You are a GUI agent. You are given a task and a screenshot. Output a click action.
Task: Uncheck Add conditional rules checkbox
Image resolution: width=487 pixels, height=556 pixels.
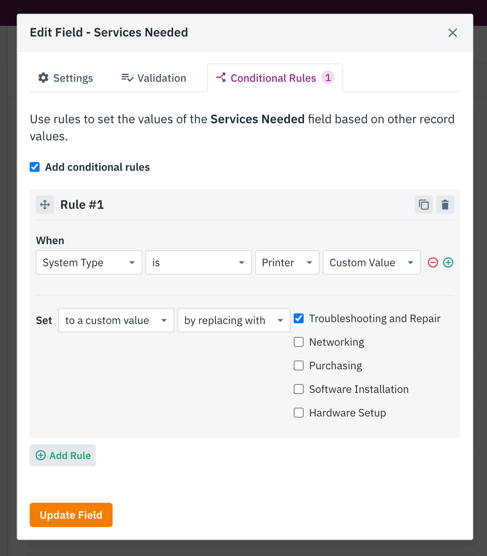(35, 167)
